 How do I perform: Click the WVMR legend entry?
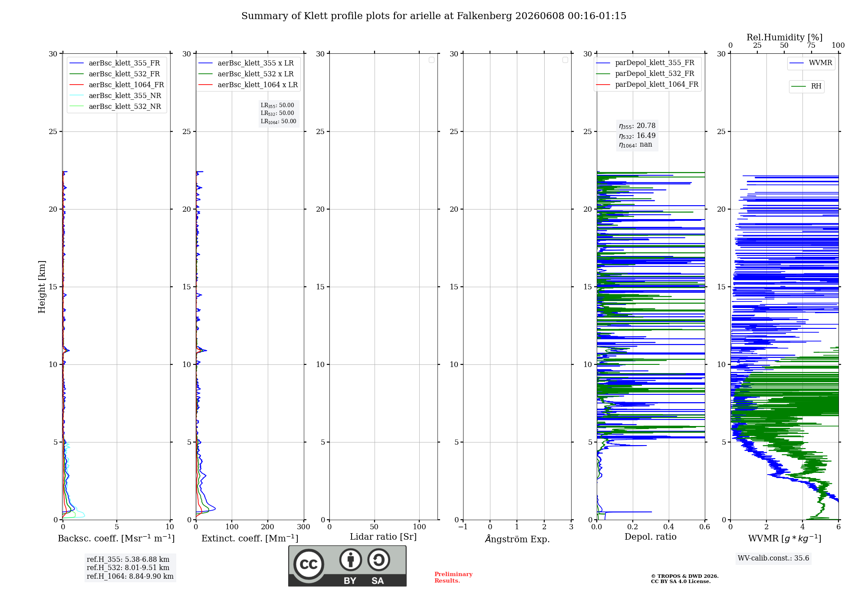point(811,63)
